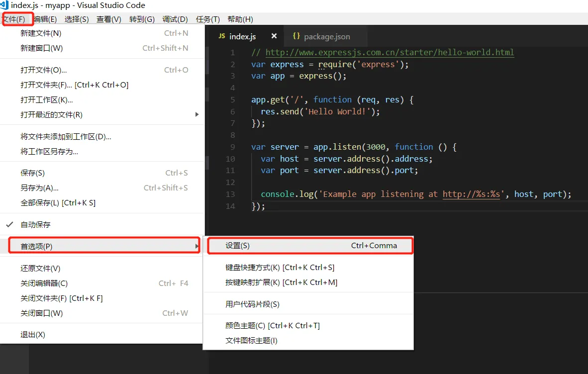
Task: Choose 颜色主题(C) color theme entry
Action: tap(308, 326)
